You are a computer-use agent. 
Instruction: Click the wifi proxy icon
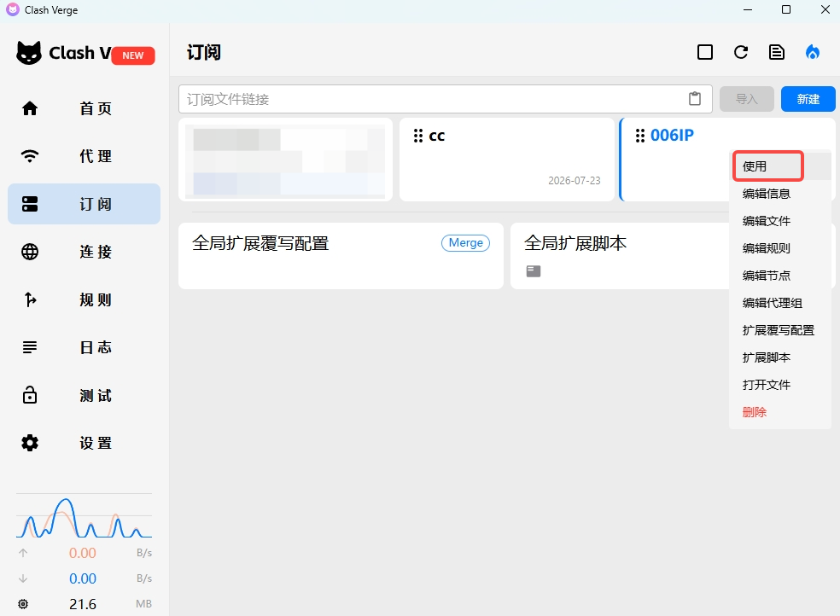click(x=30, y=156)
